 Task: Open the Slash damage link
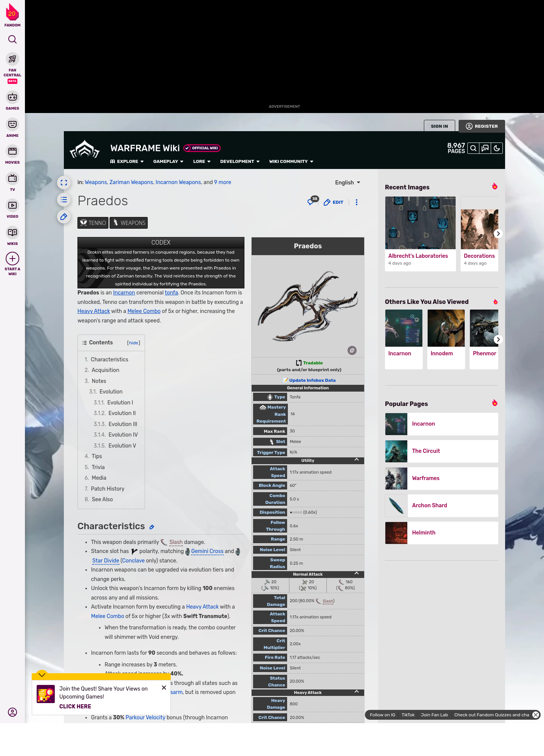point(176,542)
